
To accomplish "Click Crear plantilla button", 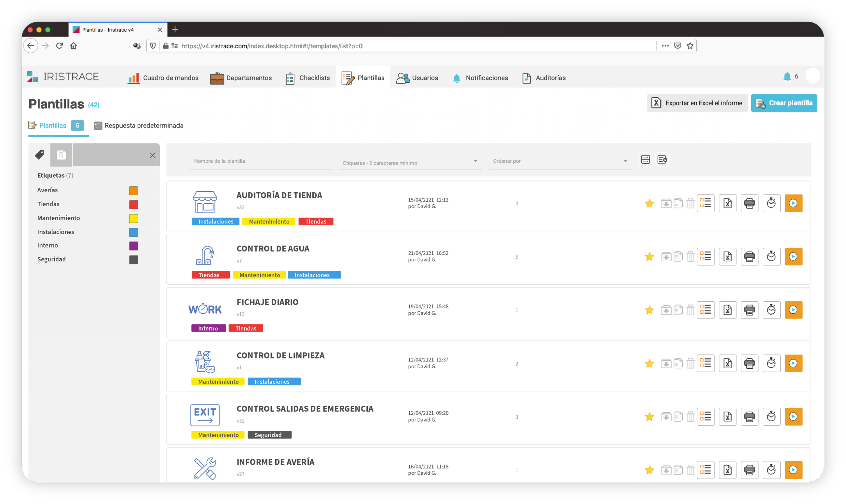I will click(x=784, y=103).
